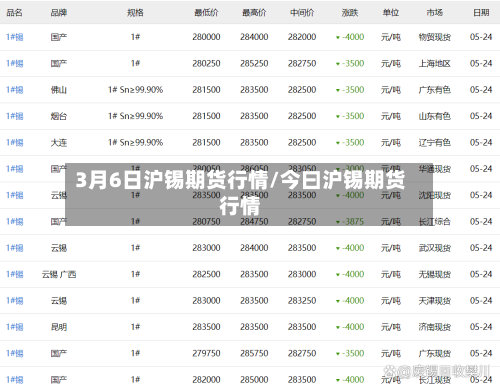
Task: Click the 1#锡 link in the 广东有色 row
Action: click(15, 90)
